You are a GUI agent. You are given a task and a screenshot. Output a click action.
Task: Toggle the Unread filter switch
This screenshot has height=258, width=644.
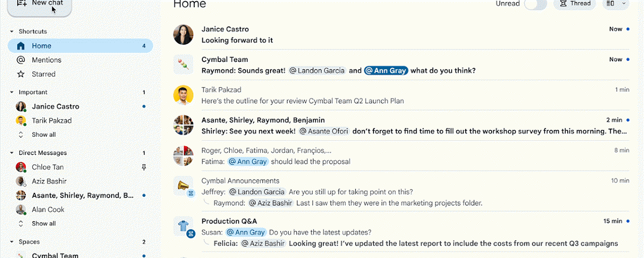pyautogui.click(x=535, y=4)
